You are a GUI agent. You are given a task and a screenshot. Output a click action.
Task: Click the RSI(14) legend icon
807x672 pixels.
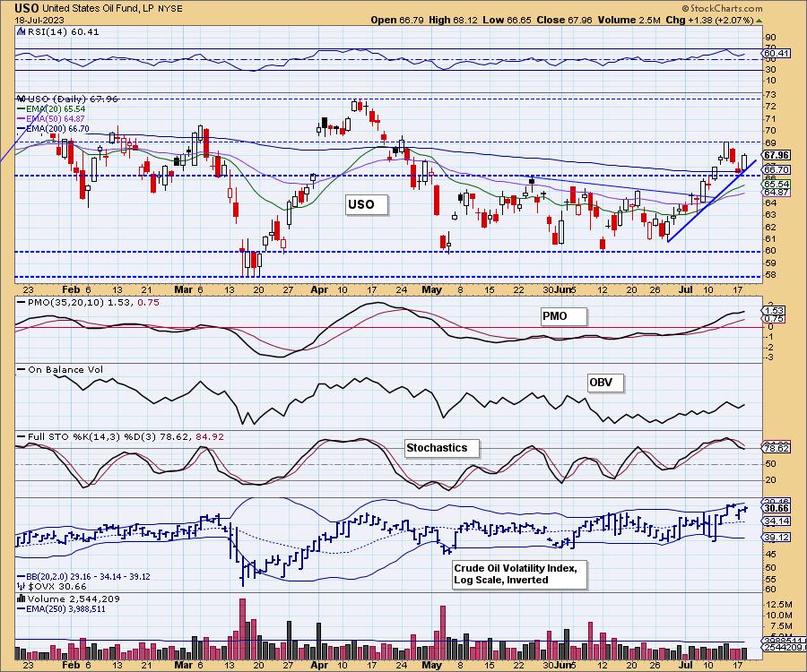coord(22,31)
